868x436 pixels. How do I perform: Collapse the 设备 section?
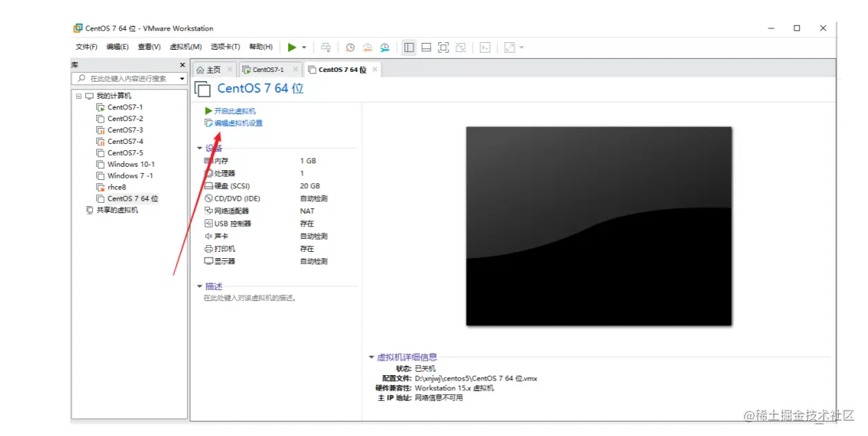(200, 148)
